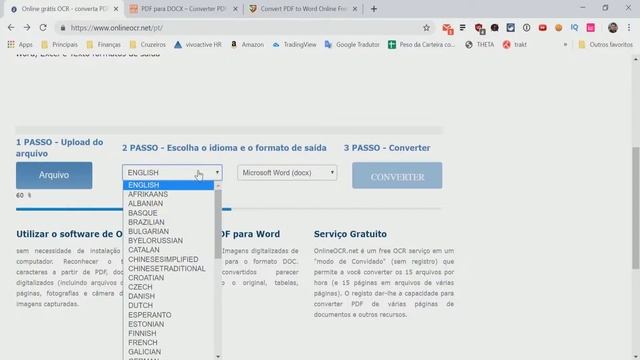Open the Peso da Carteira bookmark
This screenshot has height=360, width=640.
[x=421, y=44]
